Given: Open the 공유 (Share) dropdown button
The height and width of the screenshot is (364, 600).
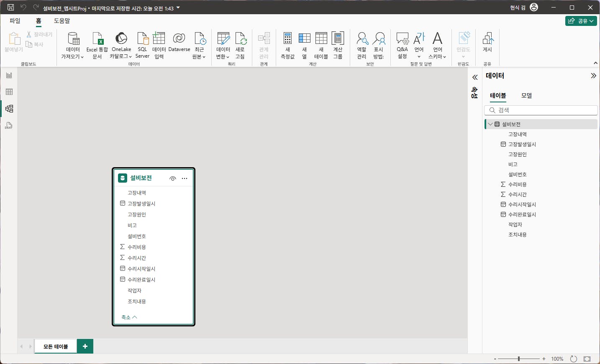Looking at the screenshot, I should coord(581,21).
